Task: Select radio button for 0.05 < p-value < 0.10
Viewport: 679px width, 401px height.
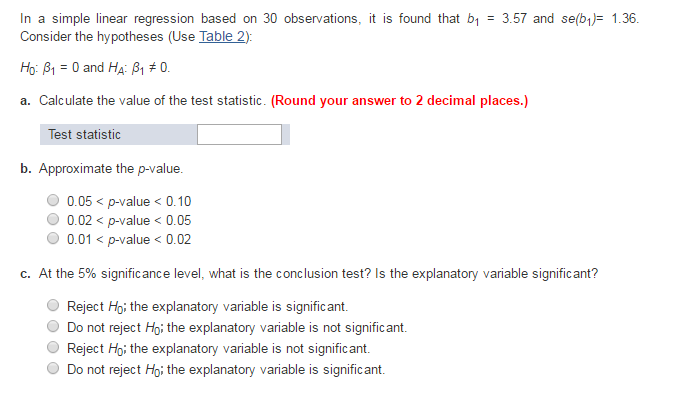Action: click(53, 200)
